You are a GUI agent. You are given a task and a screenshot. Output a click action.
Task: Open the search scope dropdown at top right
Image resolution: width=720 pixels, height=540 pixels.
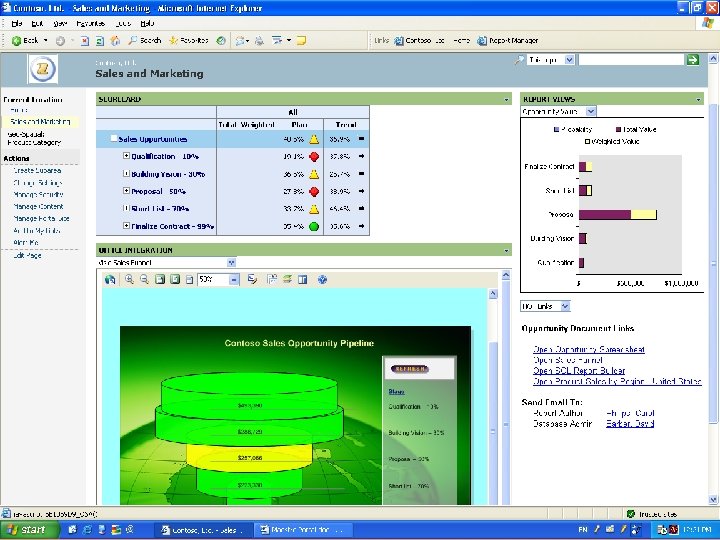tap(569, 60)
